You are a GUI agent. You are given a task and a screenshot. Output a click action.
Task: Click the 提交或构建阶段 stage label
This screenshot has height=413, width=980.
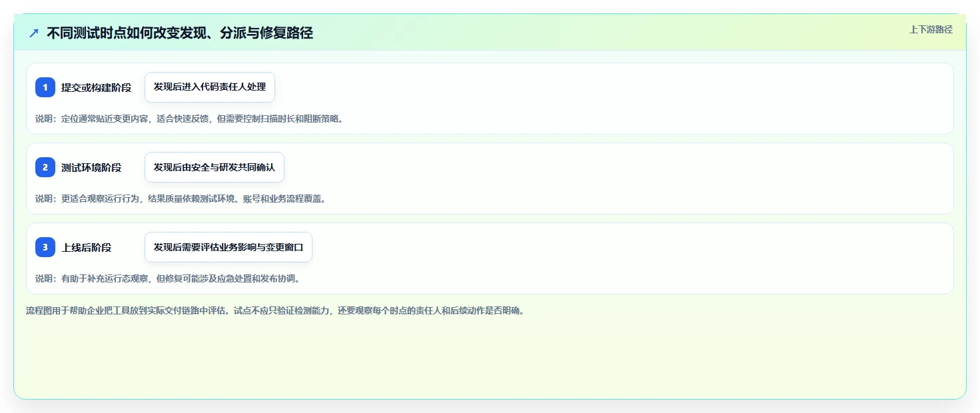[97, 87]
